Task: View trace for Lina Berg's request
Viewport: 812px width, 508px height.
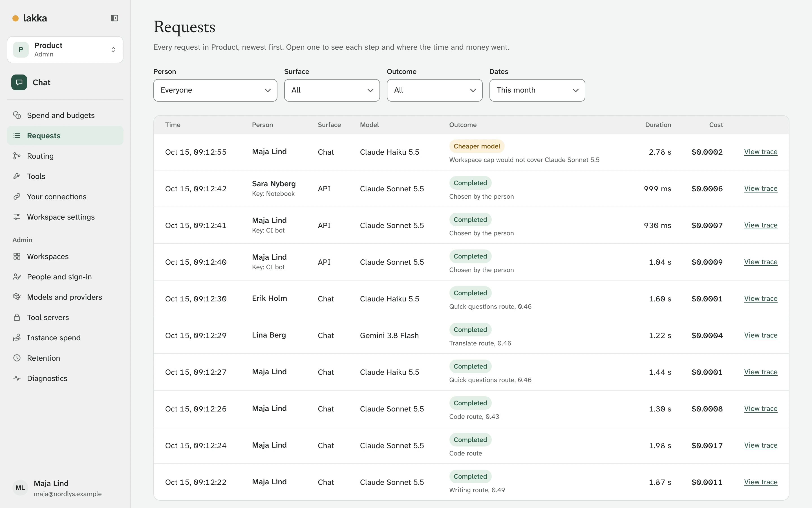Action: pyautogui.click(x=761, y=335)
